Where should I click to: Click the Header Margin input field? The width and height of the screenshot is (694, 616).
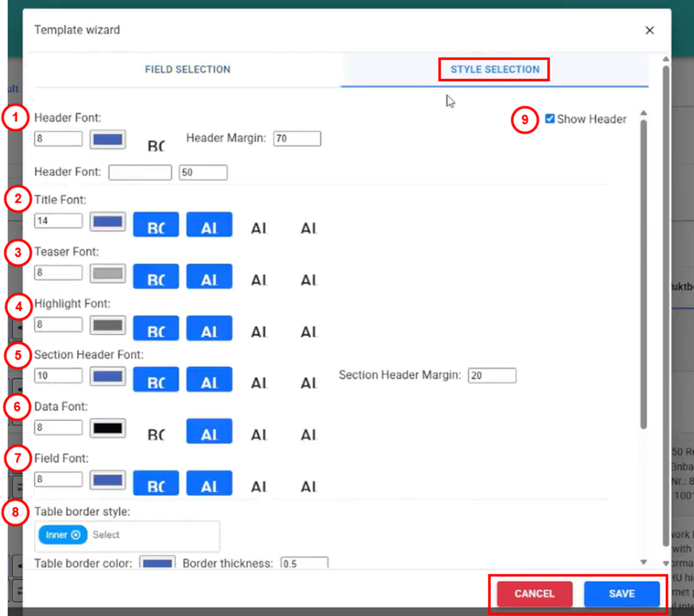297,139
